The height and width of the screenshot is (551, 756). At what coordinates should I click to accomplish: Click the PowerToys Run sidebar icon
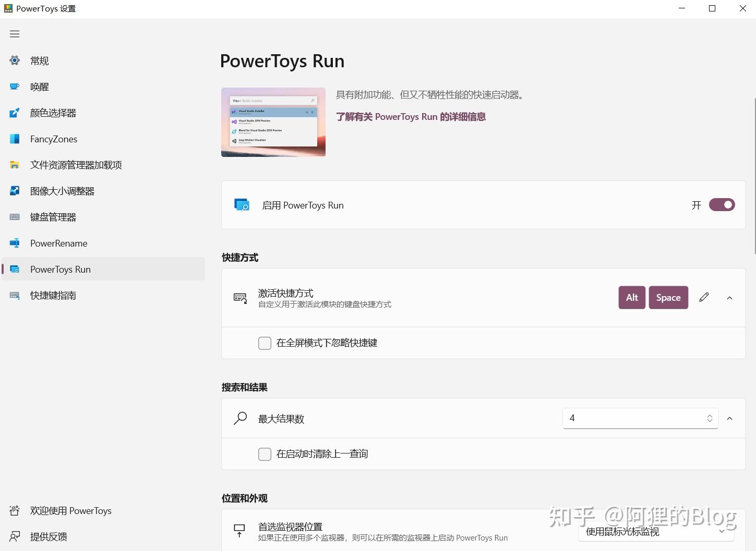coord(15,269)
